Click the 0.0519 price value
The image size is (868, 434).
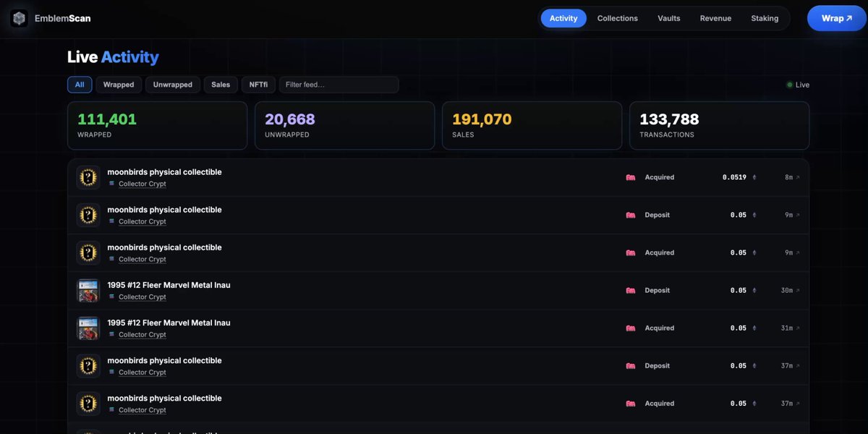734,177
